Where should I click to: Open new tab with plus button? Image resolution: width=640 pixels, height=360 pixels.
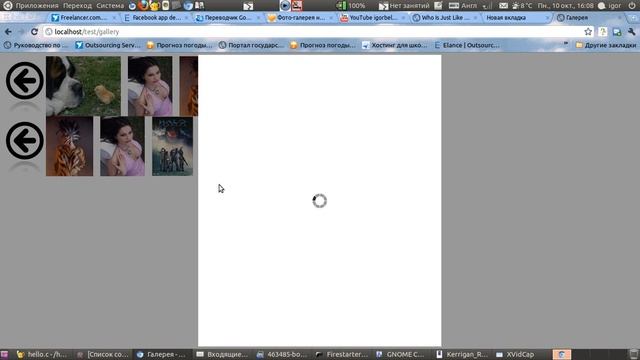(x=633, y=18)
